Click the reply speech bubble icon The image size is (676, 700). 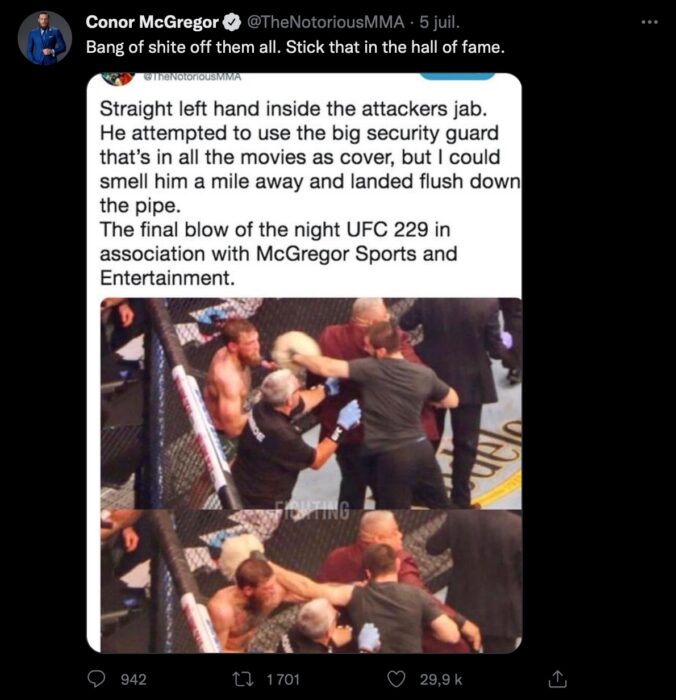pos(96,679)
